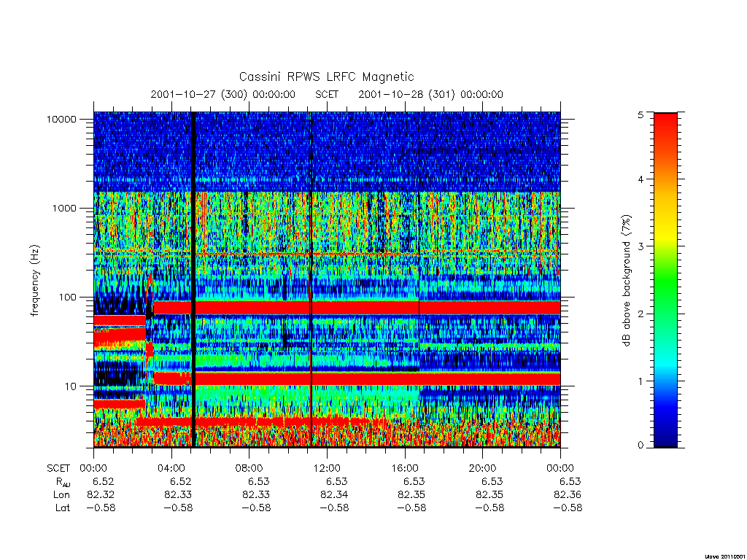Click the thin black data gap near 11:00
Image resolution: width=747 pixels, height=560 pixels.
click(x=311, y=279)
